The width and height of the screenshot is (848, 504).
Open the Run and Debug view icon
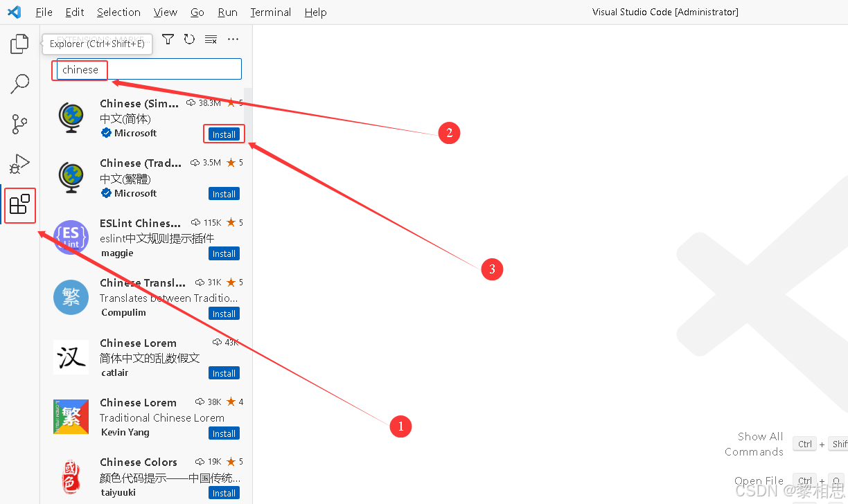pyautogui.click(x=19, y=164)
